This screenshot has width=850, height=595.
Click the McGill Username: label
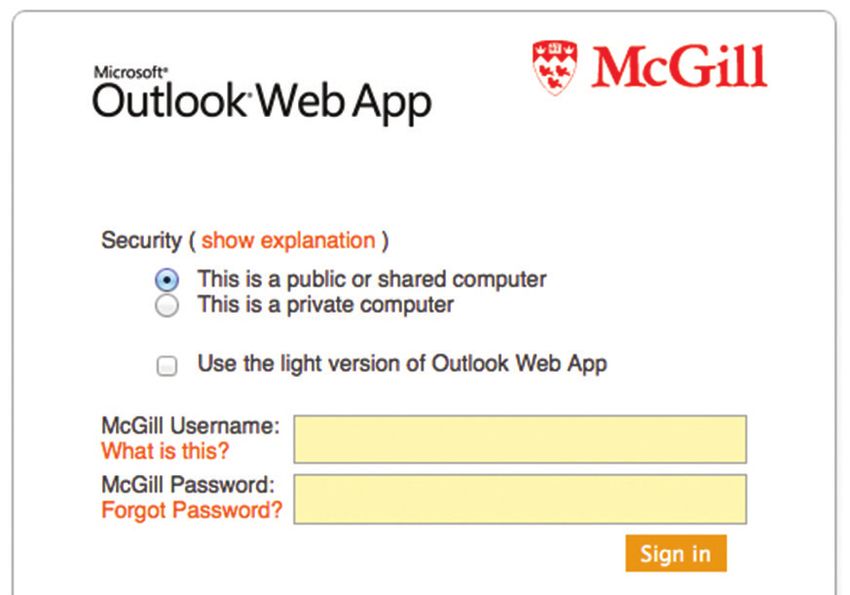click(x=190, y=425)
